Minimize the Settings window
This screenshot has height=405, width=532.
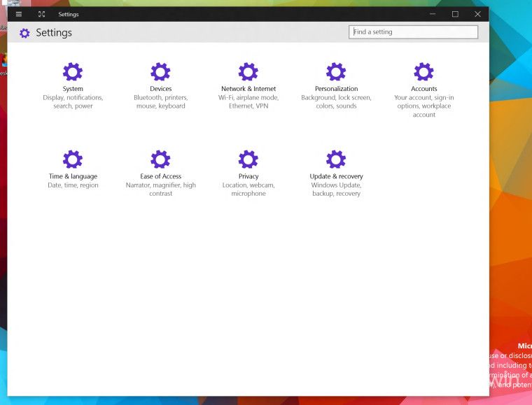(433, 14)
